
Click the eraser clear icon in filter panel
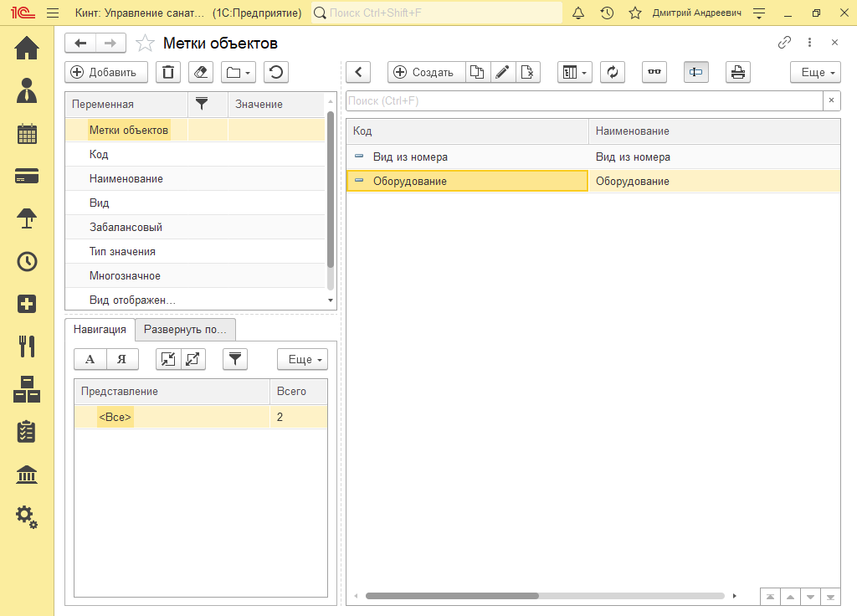pos(199,72)
